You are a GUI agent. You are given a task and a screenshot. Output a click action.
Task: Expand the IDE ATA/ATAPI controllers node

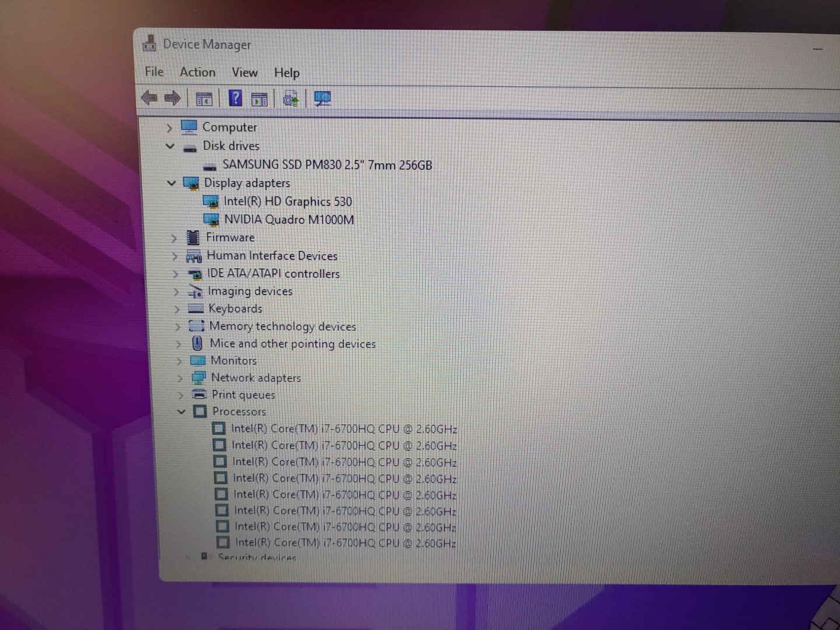pos(175,274)
